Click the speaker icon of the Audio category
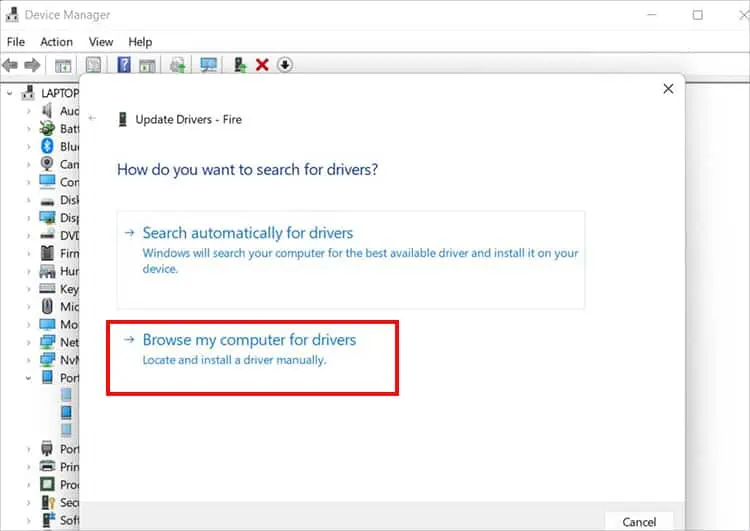Image resolution: width=750 pixels, height=531 pixels. (47, 111)
